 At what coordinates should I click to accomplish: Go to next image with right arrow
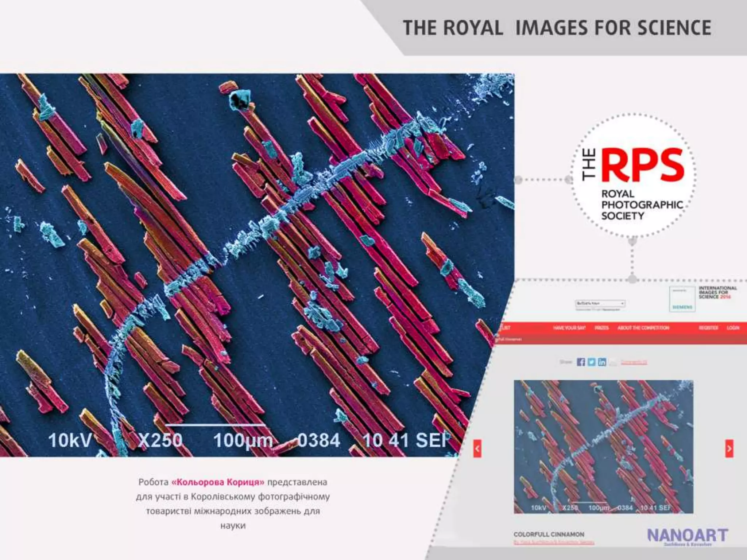pyautogui.click(x=729, y=448)
